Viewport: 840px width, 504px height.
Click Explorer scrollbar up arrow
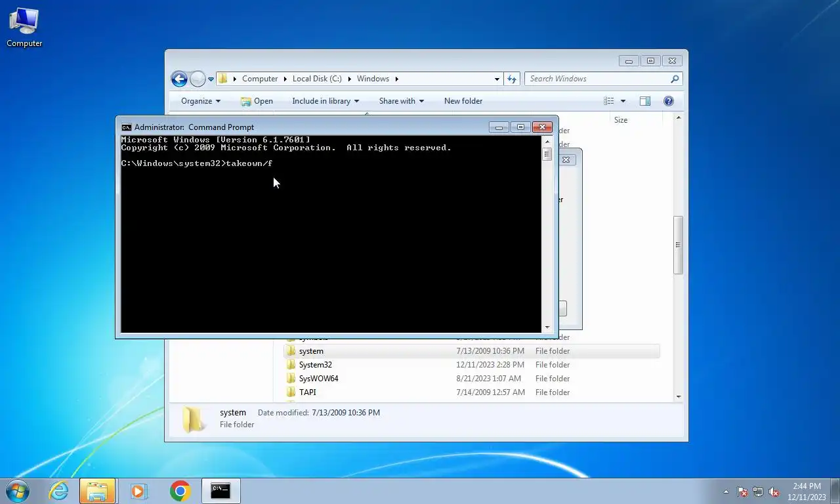678,117
